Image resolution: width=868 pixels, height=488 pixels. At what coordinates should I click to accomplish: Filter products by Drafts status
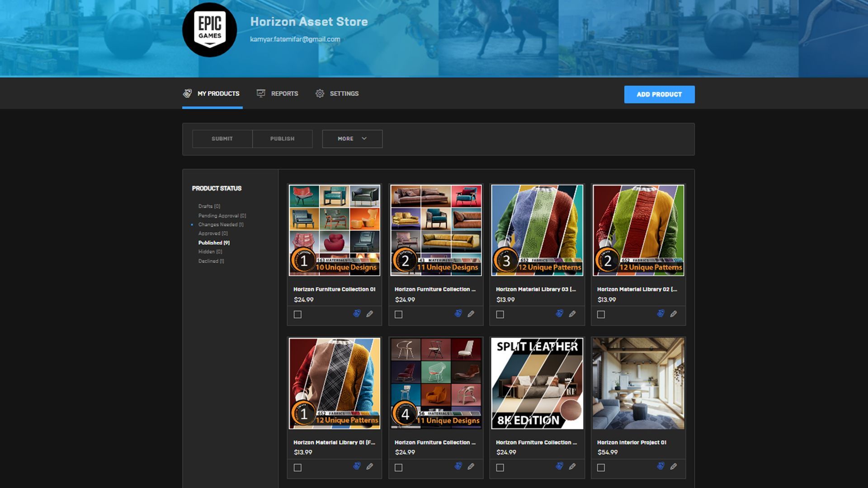[x=209, y=206]
